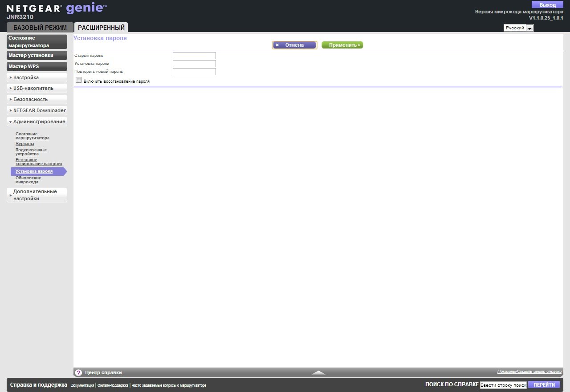
Task: Click the NETGEAR genie logo
Action: [57, 9]
